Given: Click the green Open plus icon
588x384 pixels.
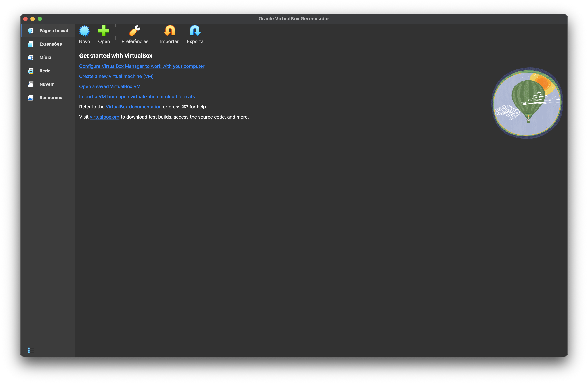Looking at the screenshot, I should [104, 31].
